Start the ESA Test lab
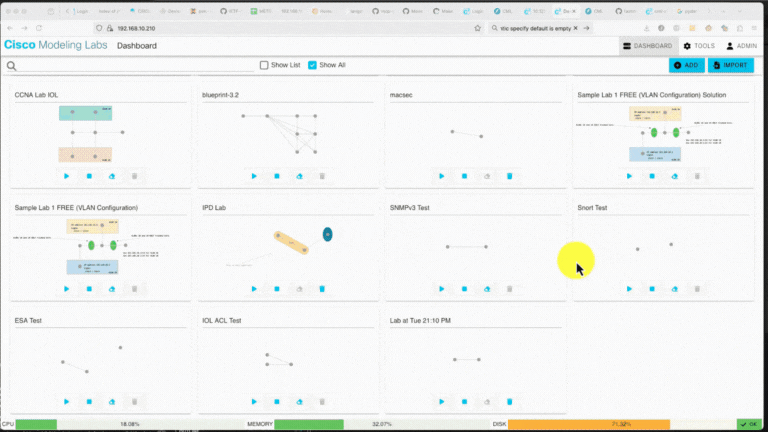 point(67,401)
